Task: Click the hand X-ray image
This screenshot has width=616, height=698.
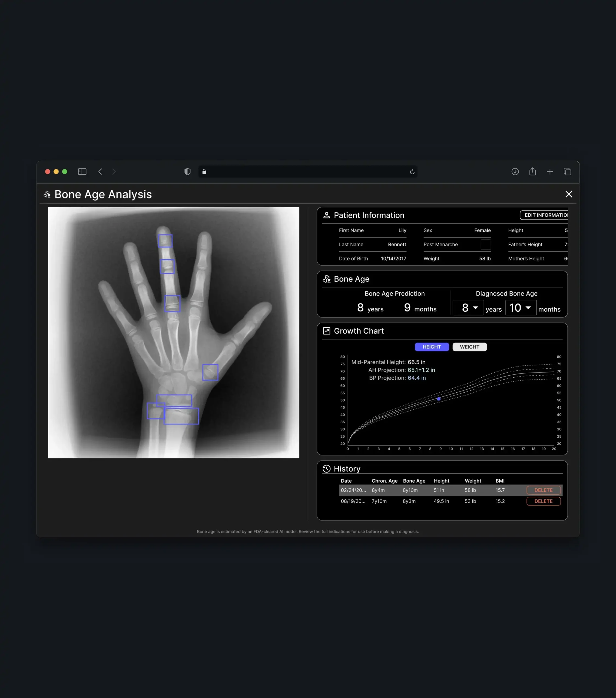Action: tap(173, 332)
